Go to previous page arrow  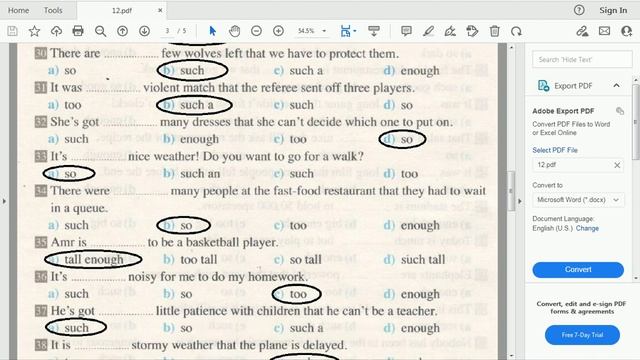pos(122,31)
